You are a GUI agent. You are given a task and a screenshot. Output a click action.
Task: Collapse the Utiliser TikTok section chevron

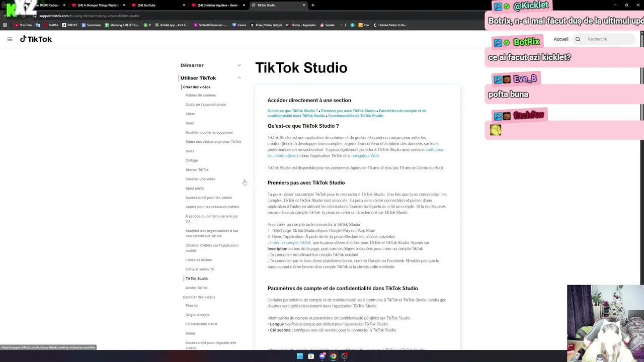(x=239, y=78)
